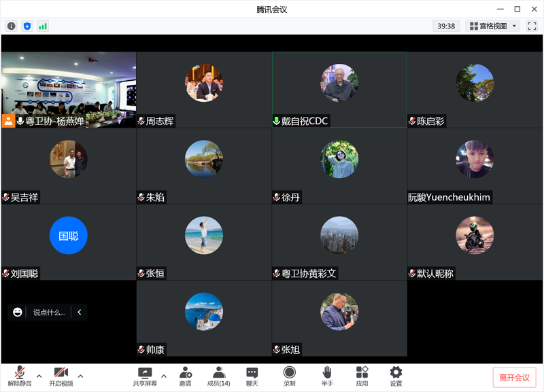
Task: Click muted mic icon beside 刘国聪
Action: [x=6, y=274]
